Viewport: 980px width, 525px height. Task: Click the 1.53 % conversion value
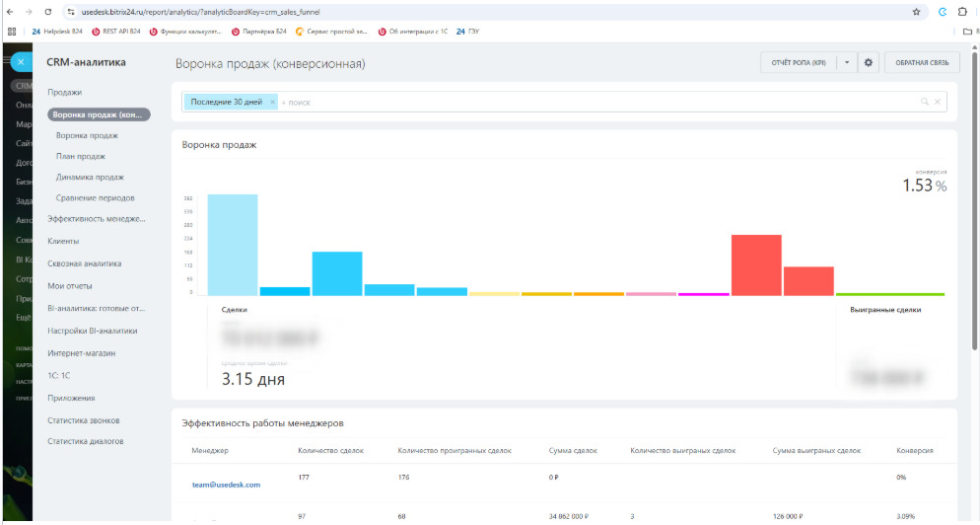[x=925, y=186]
